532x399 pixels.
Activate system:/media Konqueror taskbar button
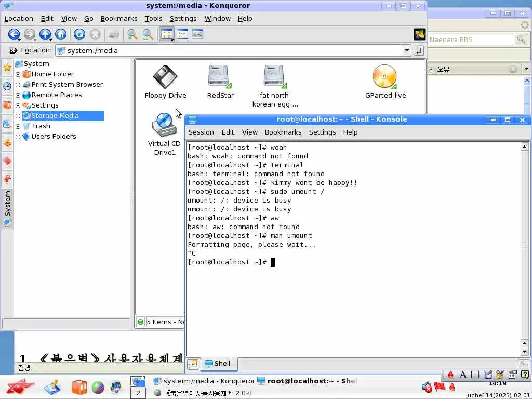pos(204,381)
